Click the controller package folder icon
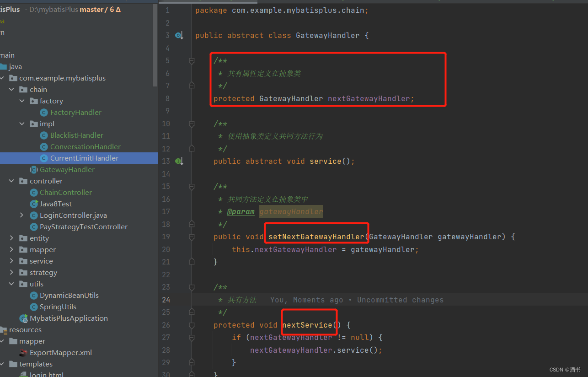The height and width of the screenshot is (377, 588). tap(23, 181)
